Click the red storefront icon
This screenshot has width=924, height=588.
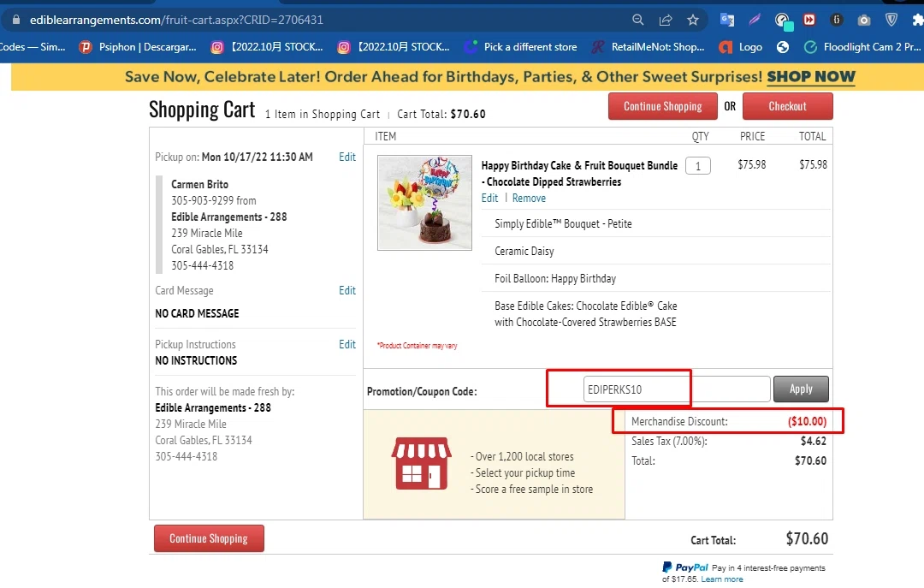tap(421, 464)
